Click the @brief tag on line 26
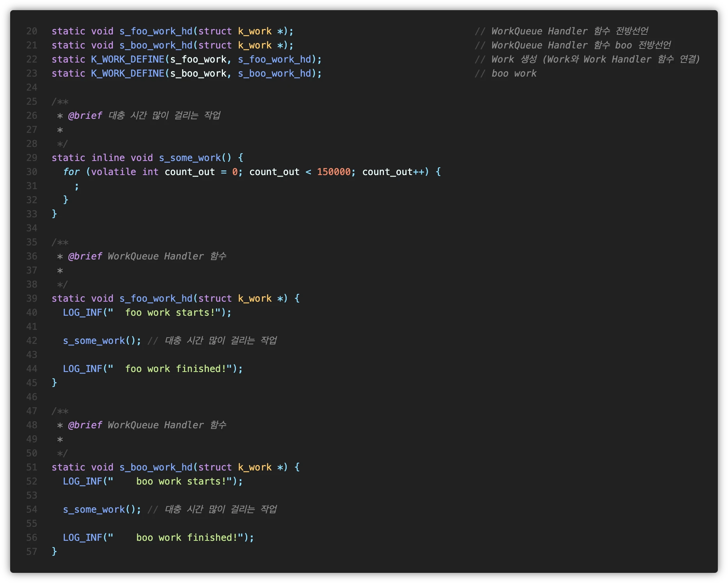This screenshot has width=728, height=583. click(85, 116)
